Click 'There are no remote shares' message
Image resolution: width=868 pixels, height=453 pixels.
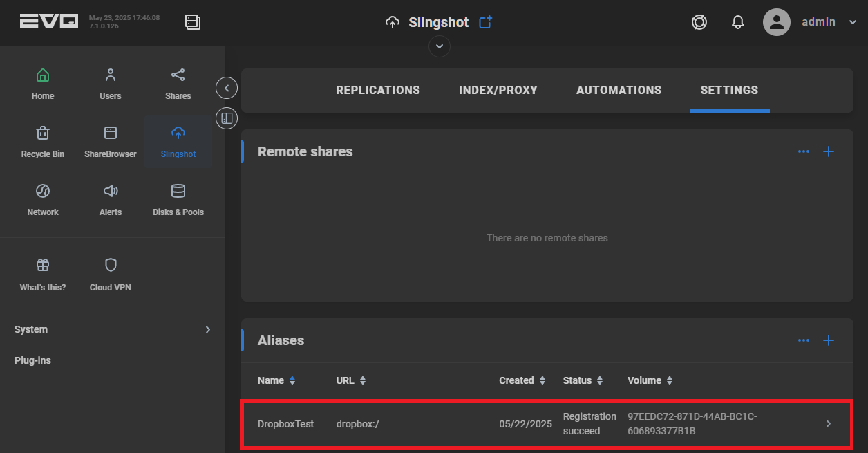point(547,238)
